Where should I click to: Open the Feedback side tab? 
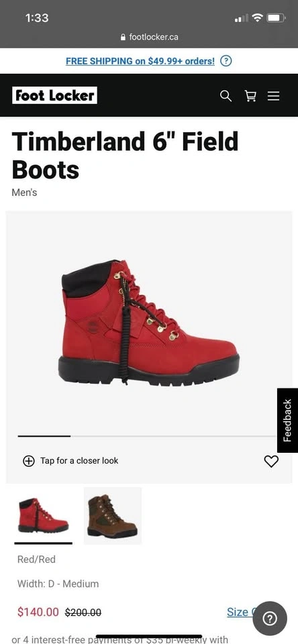coord(287,420)
